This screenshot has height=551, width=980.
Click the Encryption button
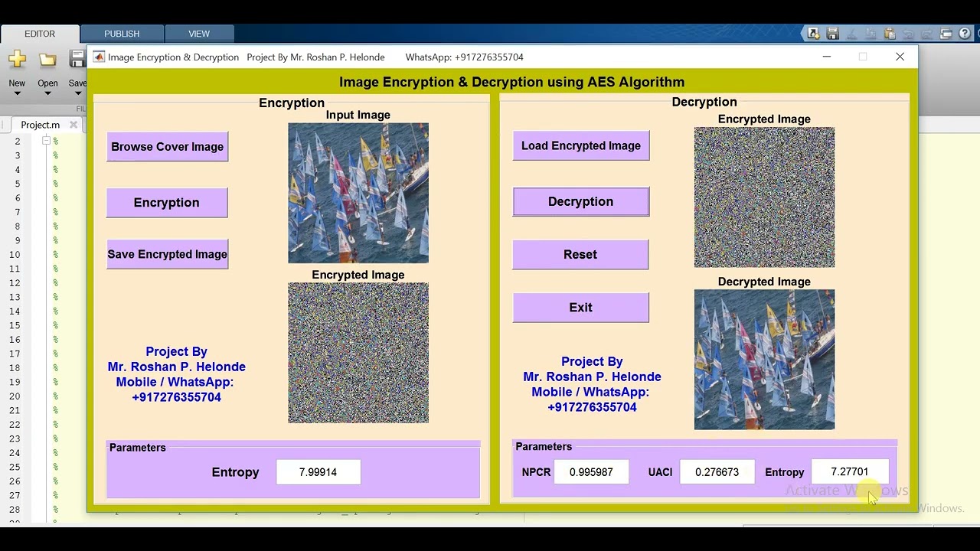tap(167, 203)
